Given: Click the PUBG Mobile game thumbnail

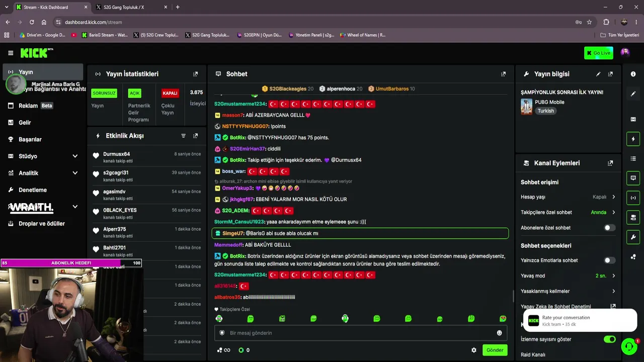Looking at the screenshot, I should pos(526,107).
